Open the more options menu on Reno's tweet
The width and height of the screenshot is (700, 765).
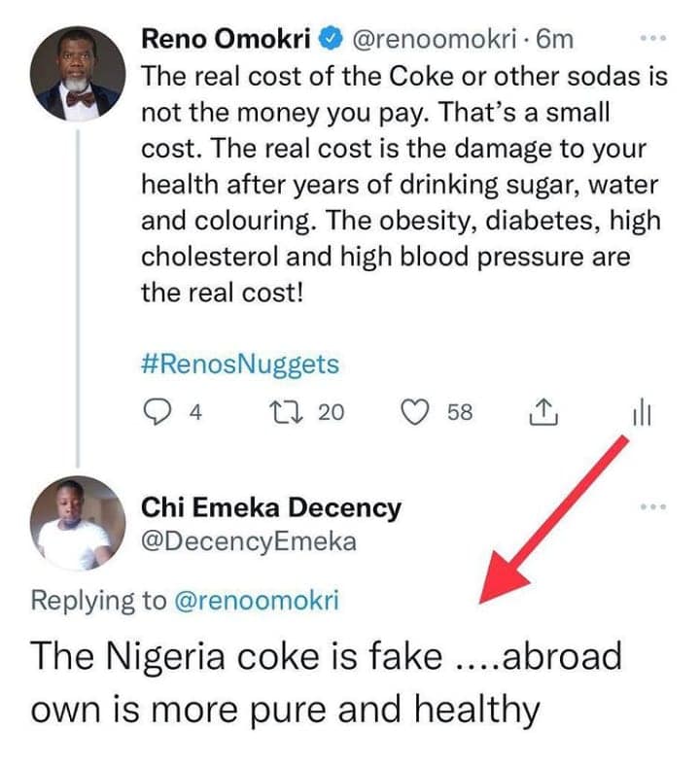pyautogui.click(x=652, y=39)
